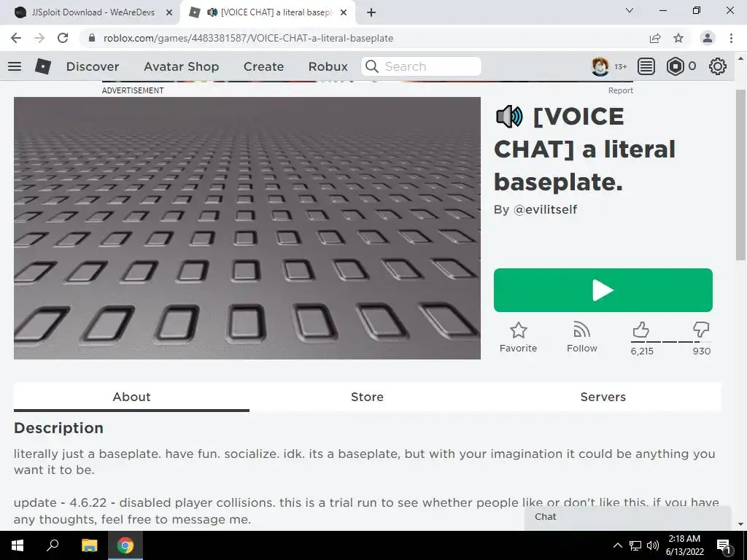Bookmark this page with the star icon
Screen dimensions: 747x560
(678, 38)
